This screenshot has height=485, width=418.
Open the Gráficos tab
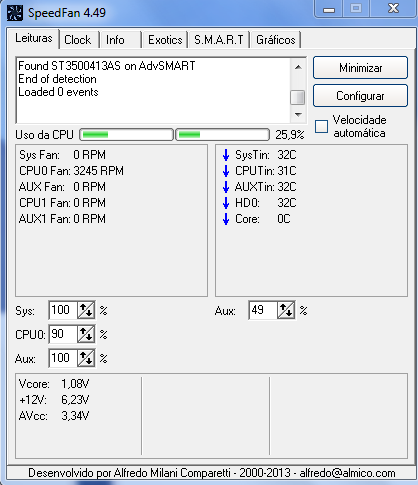(x=276, y=40)
